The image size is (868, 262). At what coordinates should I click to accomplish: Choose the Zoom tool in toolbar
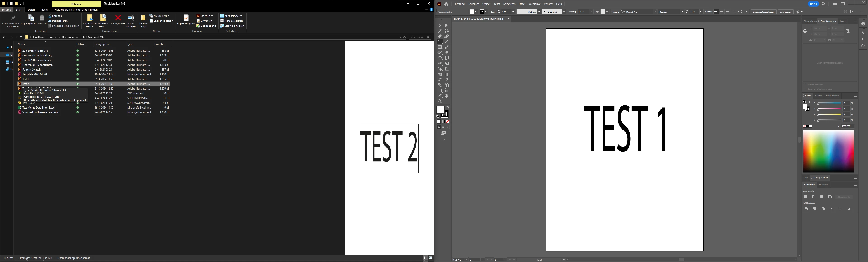tap(440, 101)
